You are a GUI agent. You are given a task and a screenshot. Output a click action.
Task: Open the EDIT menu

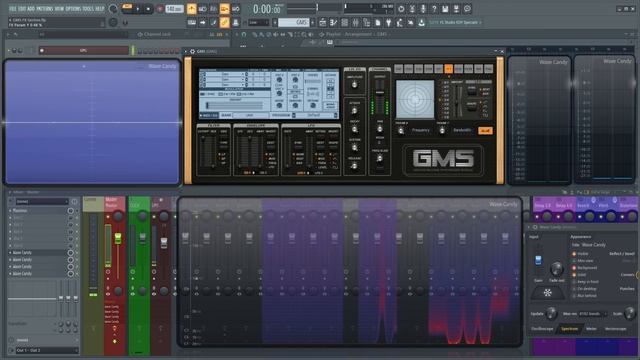pyautogui.click(x=22, y=9)
